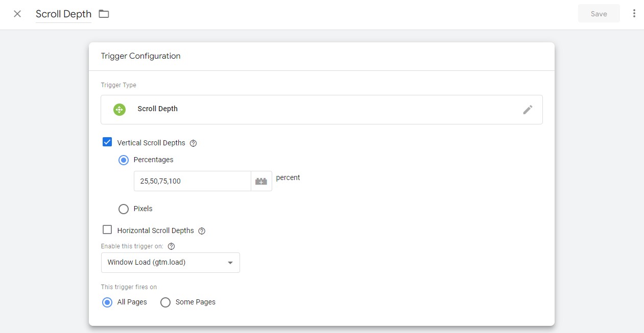644x333 pixels.
Task: Expand the Window Load (gtm.load) dropdown
Action: click(170, 263)
